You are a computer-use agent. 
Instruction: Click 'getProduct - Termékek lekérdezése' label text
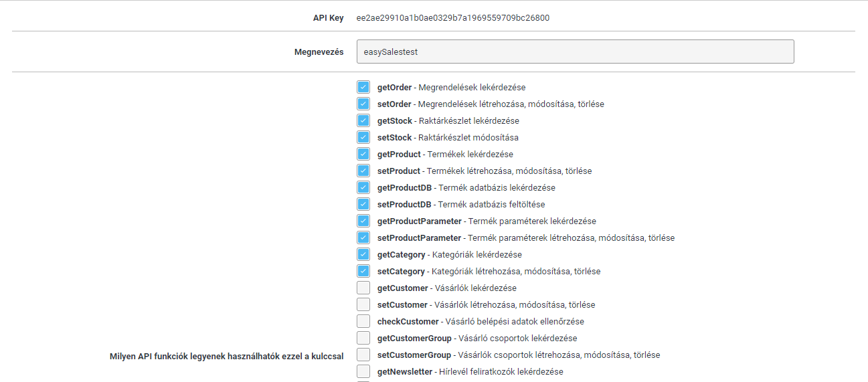pos(445,155)
